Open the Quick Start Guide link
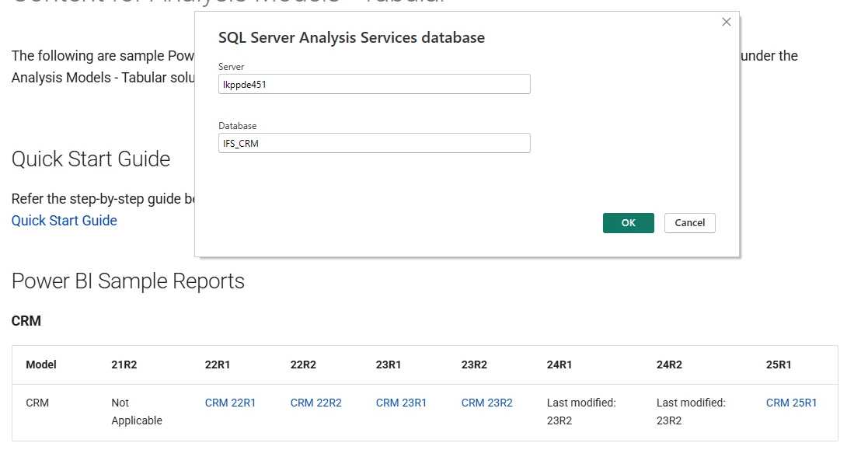 click(64, 221)
